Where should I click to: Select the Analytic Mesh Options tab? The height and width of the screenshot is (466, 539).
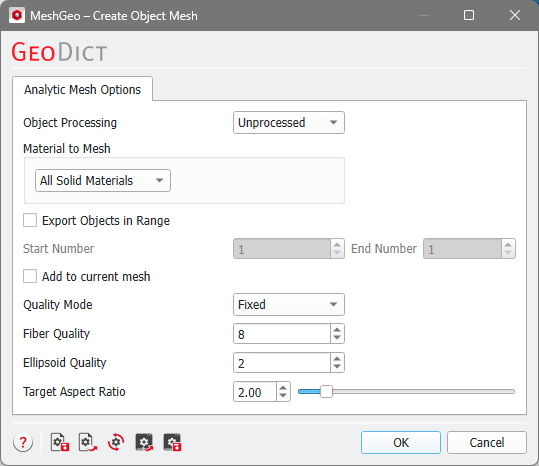pos(82,89)
